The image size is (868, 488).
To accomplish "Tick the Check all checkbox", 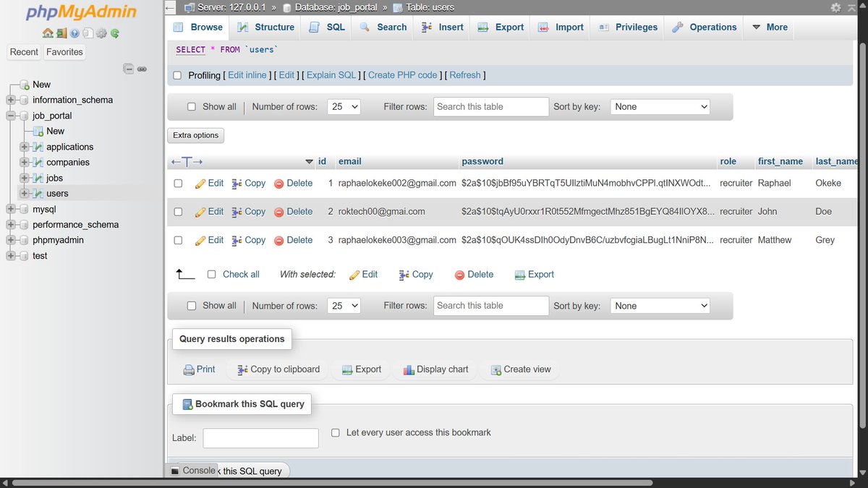I will (x=211, y=275).
